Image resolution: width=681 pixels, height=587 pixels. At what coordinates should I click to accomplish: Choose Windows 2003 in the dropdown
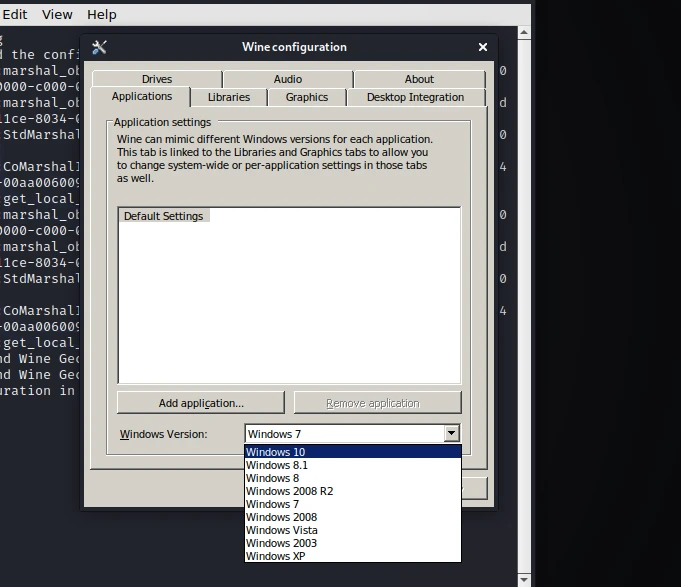point(281,543)
